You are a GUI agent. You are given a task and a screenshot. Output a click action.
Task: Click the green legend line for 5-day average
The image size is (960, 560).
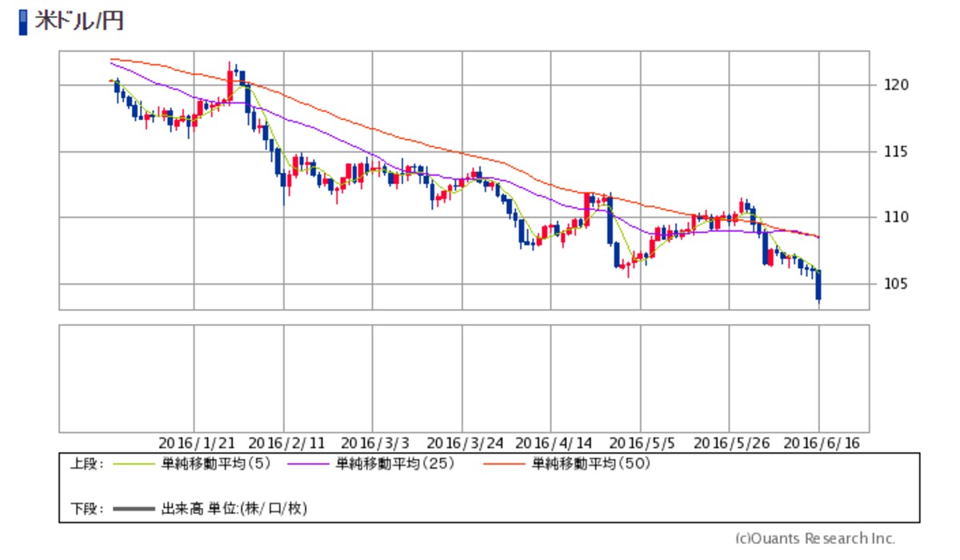(136, 464)
